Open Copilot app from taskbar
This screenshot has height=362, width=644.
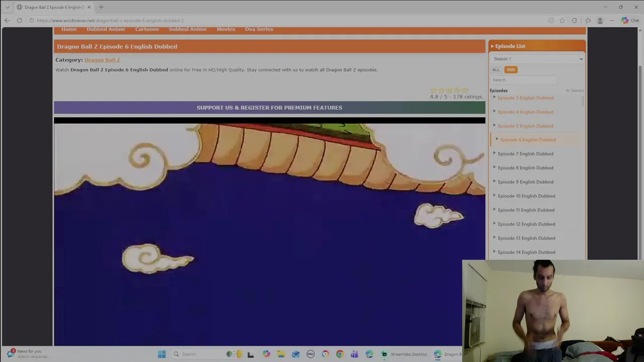tap(266, 354)
